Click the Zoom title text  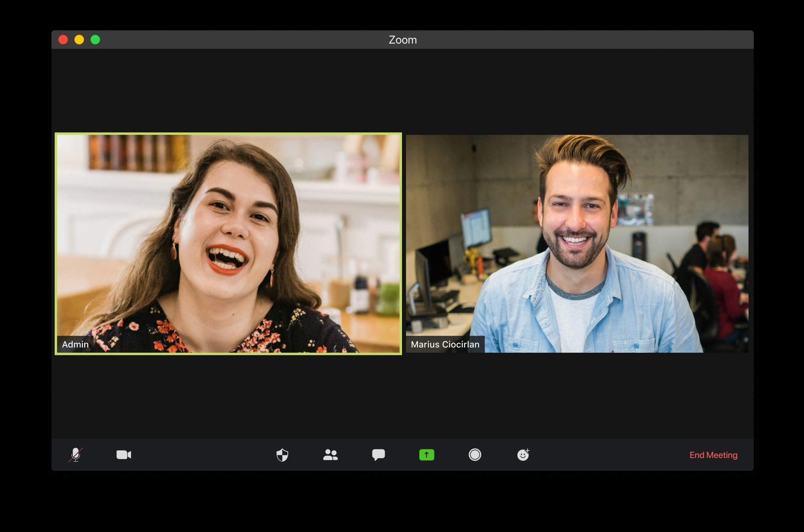402,40
